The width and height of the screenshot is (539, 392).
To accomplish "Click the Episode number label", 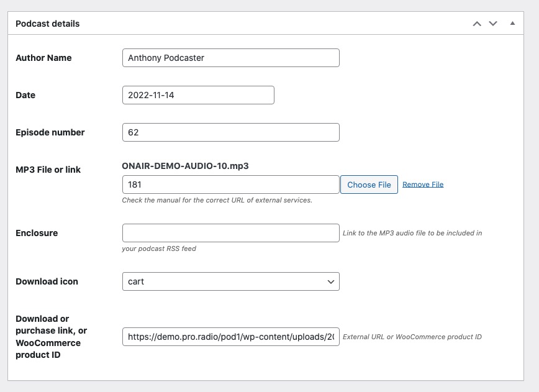I will [50, 132].
